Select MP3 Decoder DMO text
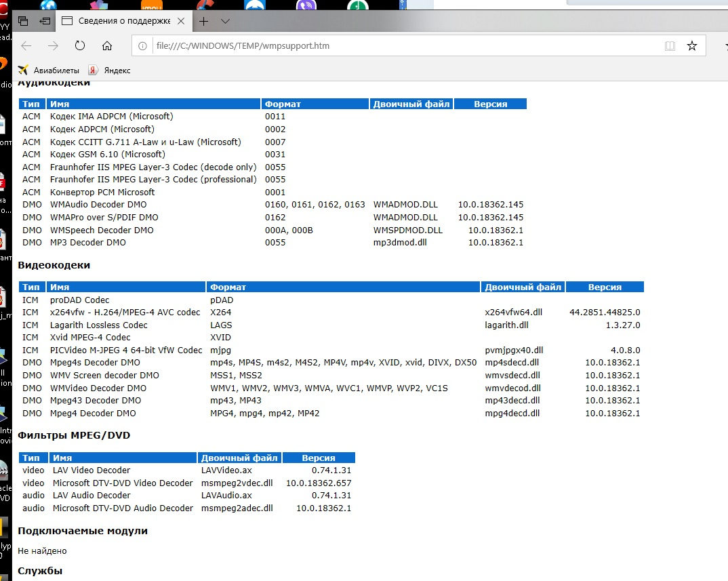Viewport: 728px width, 581px height. [x=87, y=243]
